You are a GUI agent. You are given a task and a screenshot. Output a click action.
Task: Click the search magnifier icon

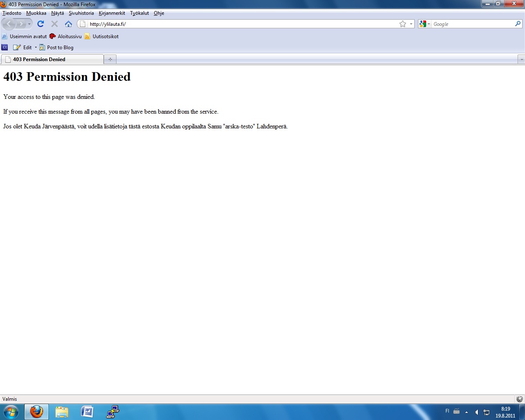click(x=518, y=24)
